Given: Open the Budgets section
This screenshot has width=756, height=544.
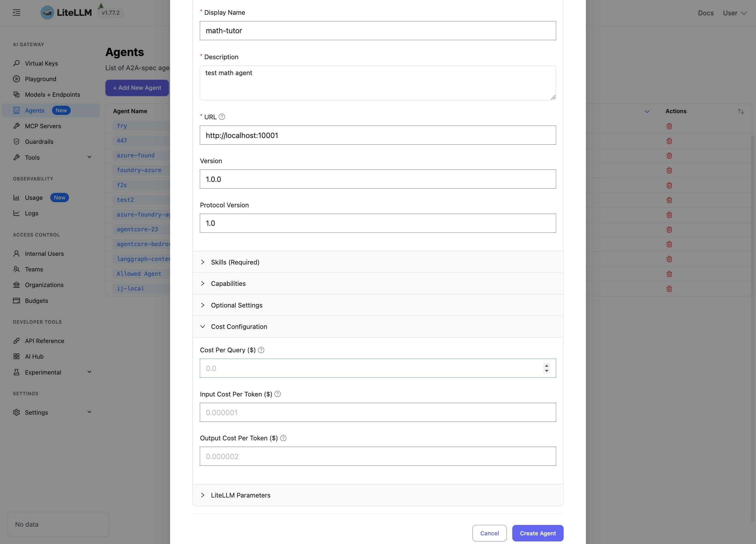Looking at the screenshot, I should pos(36,300).
